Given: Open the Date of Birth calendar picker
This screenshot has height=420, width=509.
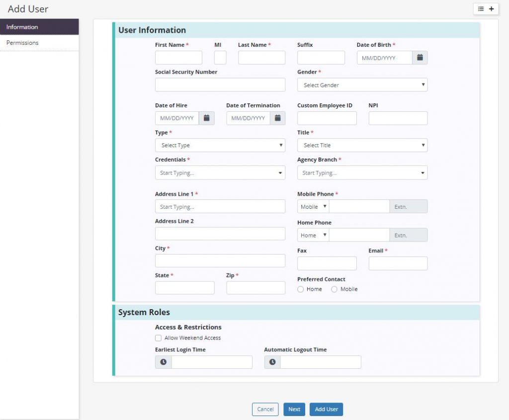Looking at the screenshot, I should (x=420, y=58).
